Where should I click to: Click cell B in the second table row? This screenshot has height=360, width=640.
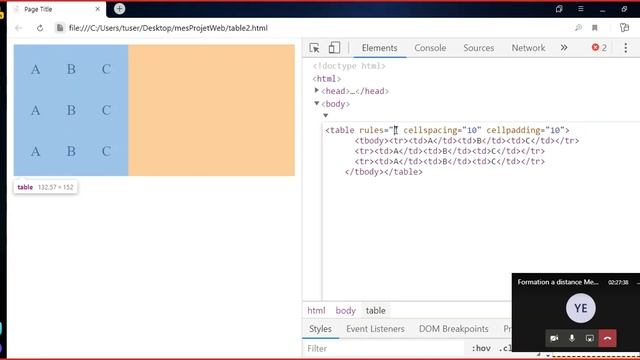[71, 110]
